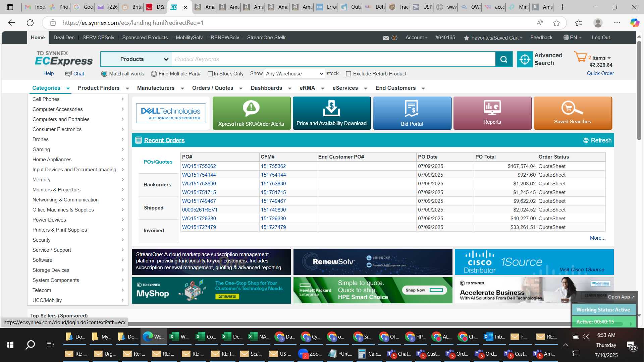Open XpressTrak SKU/Order Alerts tile
Image resolution: width=644 pixels, height=362 pixels.
point(251,113)
